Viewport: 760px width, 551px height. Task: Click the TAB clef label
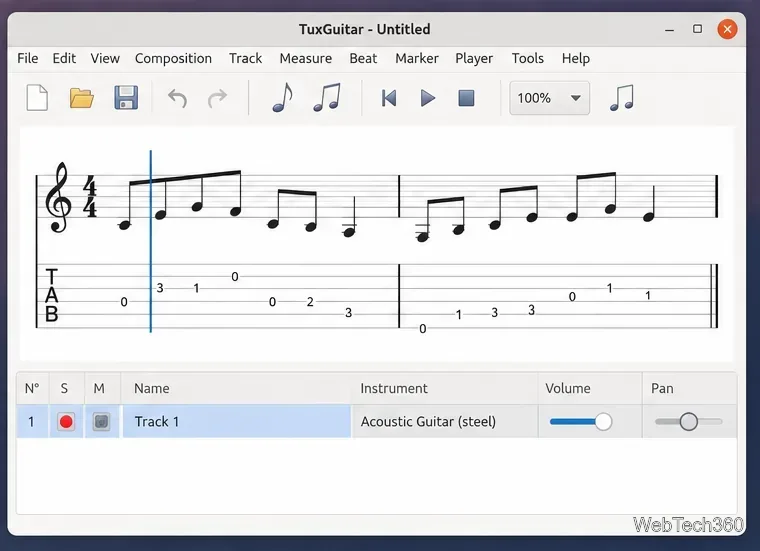(x=51, y=295)
